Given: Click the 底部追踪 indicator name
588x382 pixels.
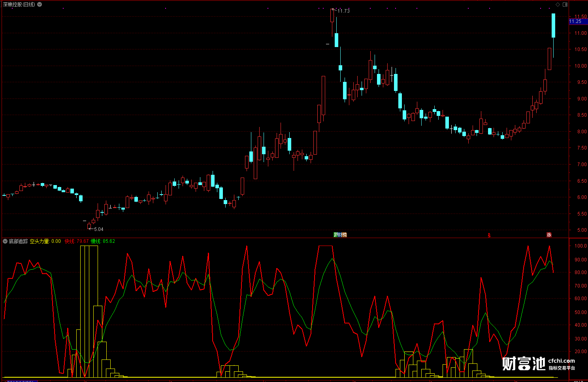Looking at the screenshot, I should [x=19, y=241].
